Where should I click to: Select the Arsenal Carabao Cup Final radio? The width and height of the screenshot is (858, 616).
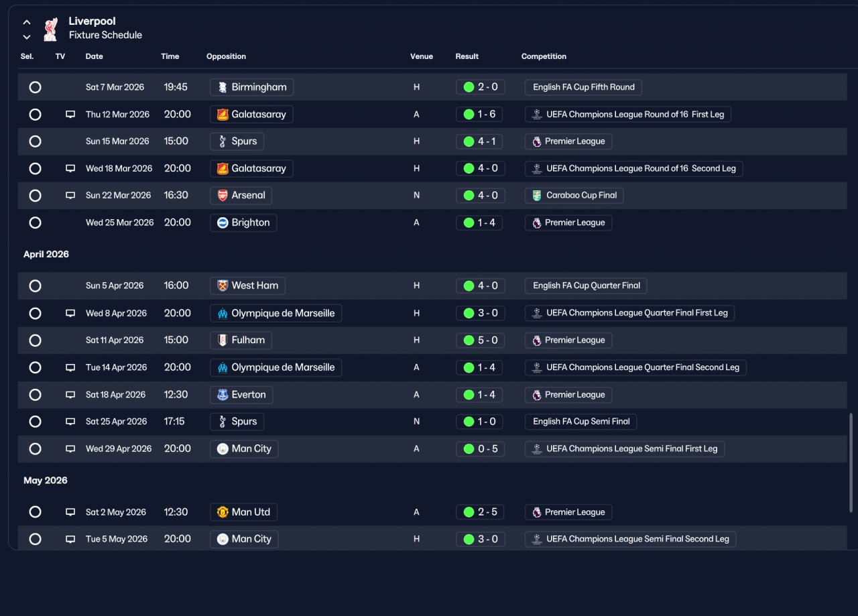pos(35,196)
